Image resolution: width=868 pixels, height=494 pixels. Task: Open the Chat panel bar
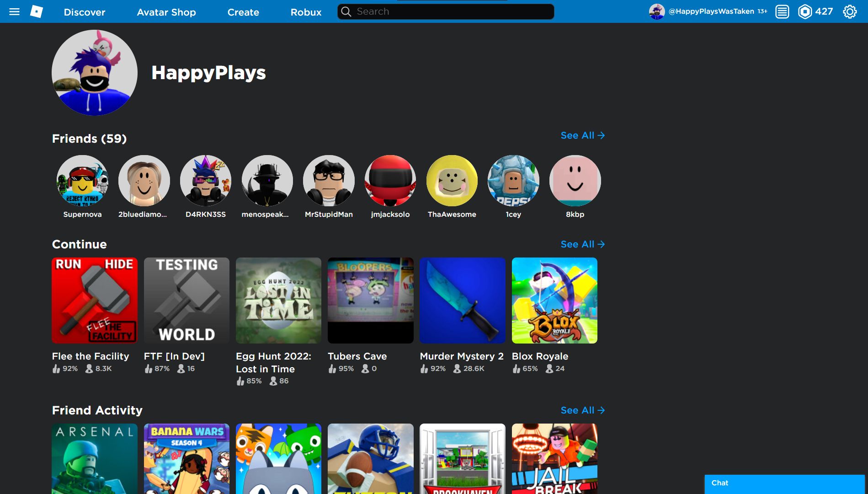(x=784, y=483)
